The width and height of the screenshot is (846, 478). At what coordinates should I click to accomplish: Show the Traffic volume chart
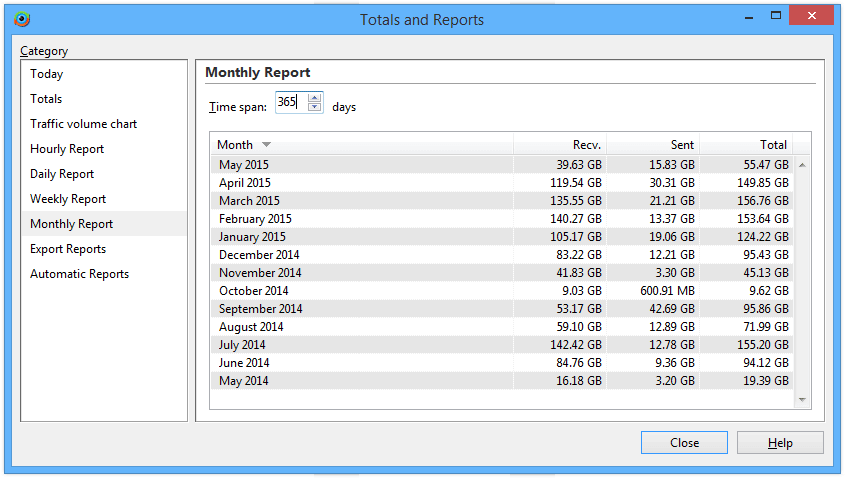[83, 124]
